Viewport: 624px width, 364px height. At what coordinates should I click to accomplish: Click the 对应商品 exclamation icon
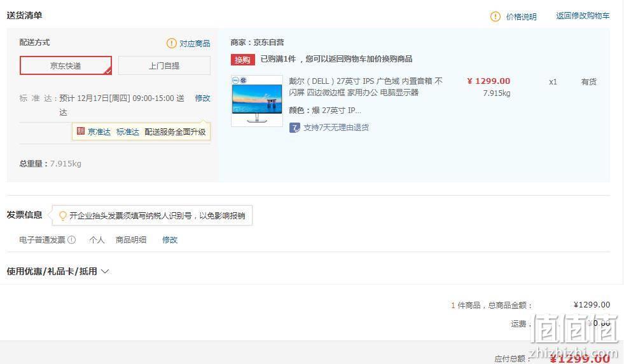(171, 43)
